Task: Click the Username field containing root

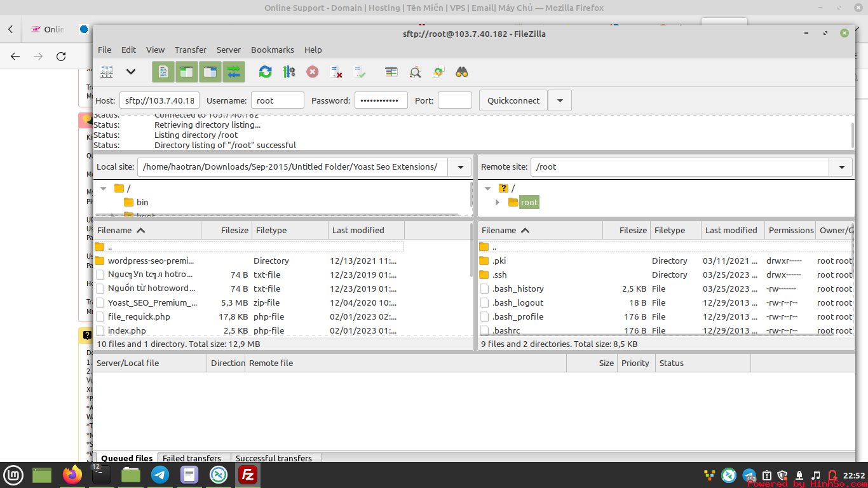Action: [x=278, y=100]
